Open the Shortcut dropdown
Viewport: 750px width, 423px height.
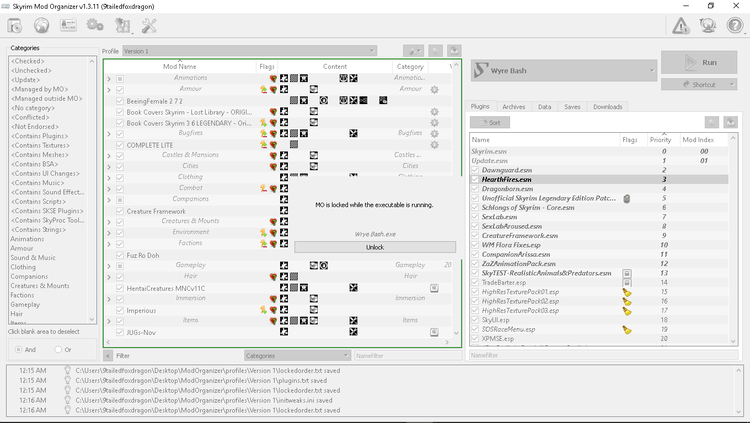[699, 84]
